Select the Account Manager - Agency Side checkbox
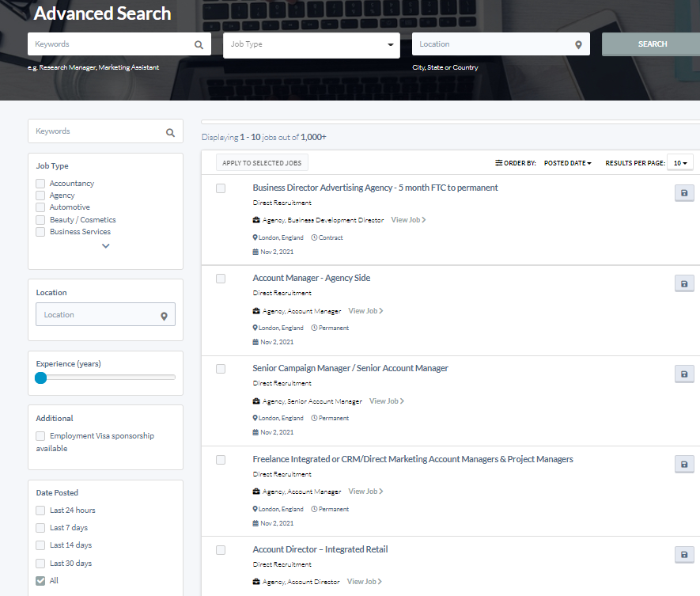This screenshot has width=700, height=596. point(221,279)
